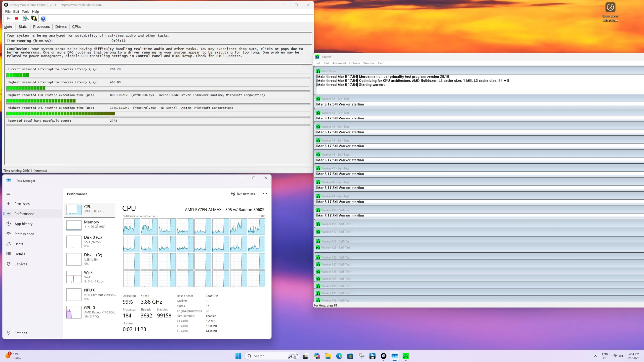
Task: Open App history in Task Manager
Action: pos(23,224)
